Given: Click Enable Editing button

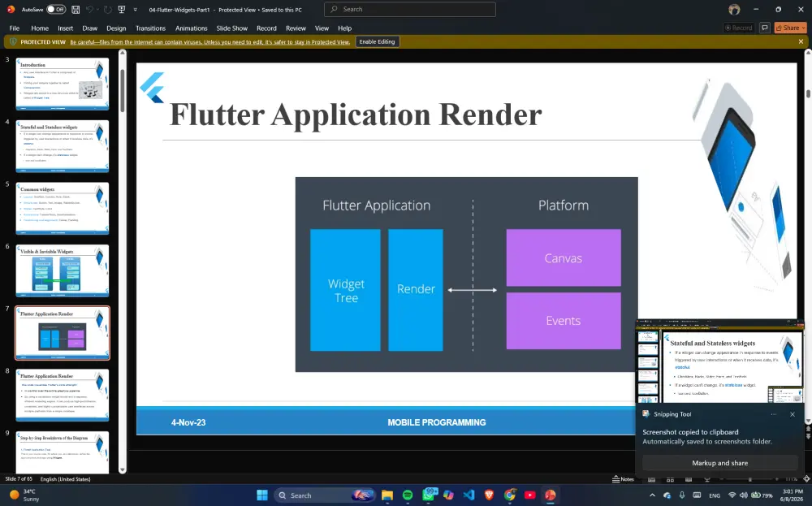Looking at the screenshot, I should pos(377,42).
